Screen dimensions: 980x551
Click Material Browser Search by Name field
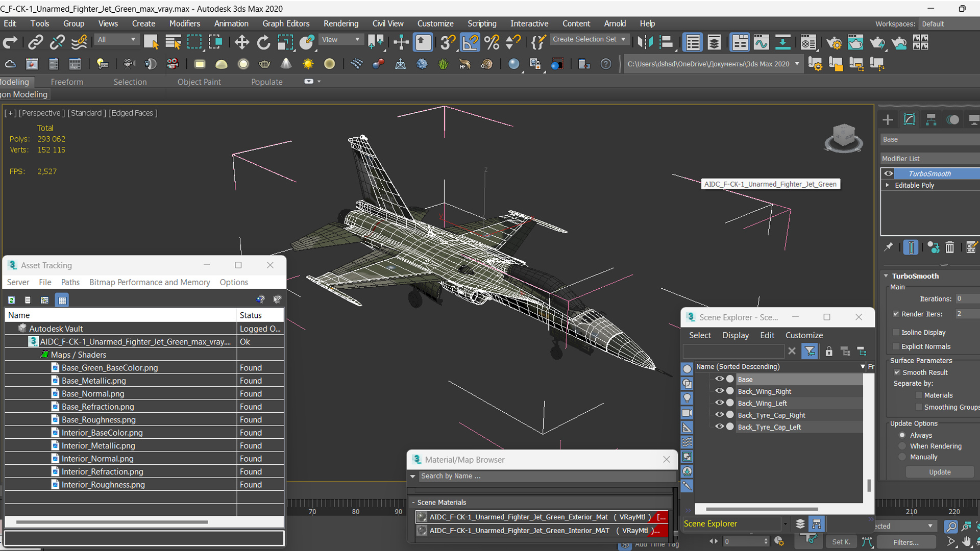pyautogui.click(x=547, y=476)
